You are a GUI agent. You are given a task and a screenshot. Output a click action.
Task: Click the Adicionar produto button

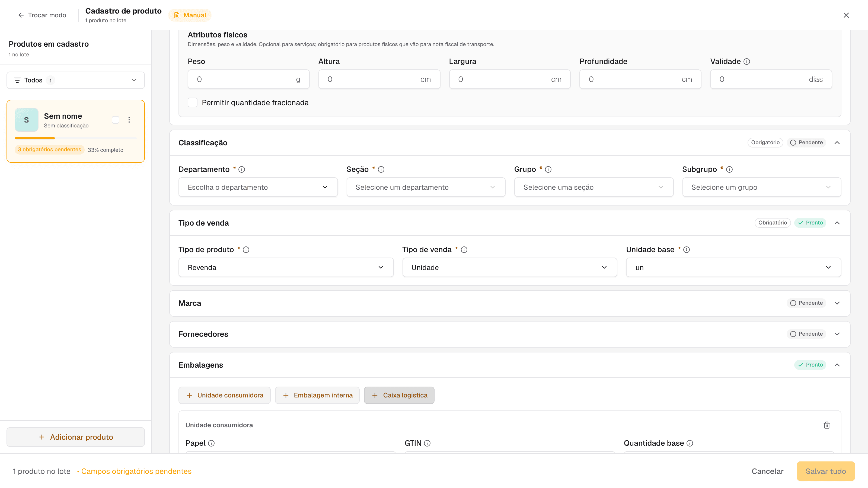click(x=75, y=437)
